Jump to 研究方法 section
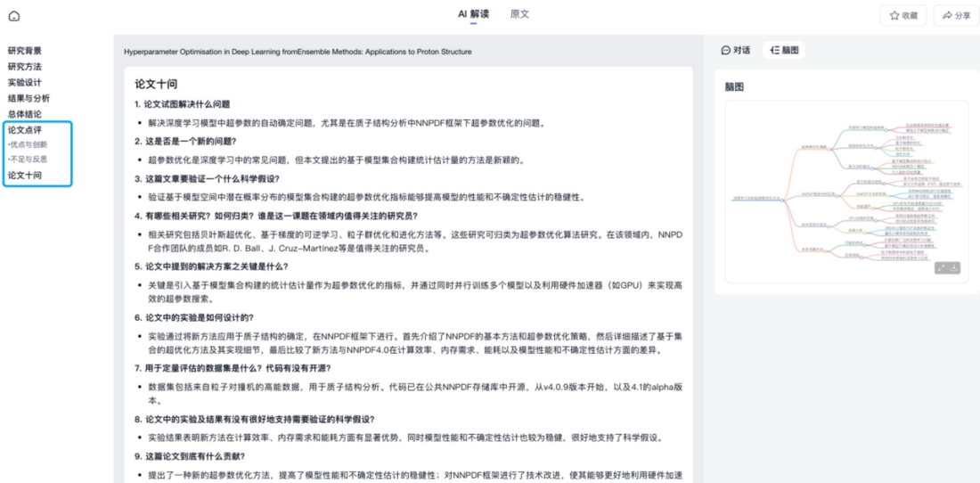Viewport: 980px width, 483px height. [25, 67]
